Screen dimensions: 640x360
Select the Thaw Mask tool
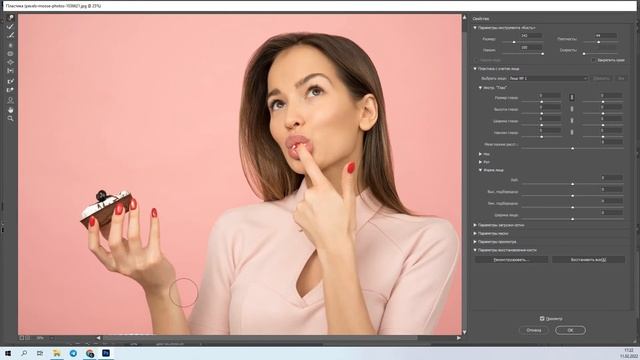(x=11, y=90)
